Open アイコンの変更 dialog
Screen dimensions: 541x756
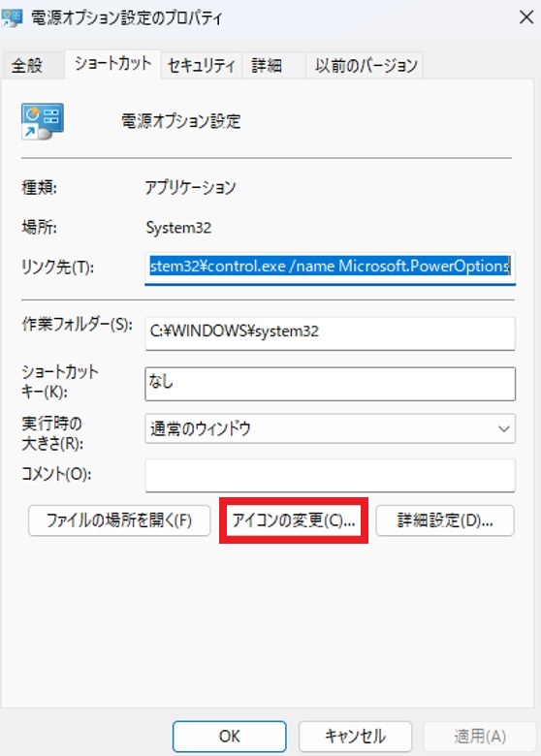pos(294,520)
